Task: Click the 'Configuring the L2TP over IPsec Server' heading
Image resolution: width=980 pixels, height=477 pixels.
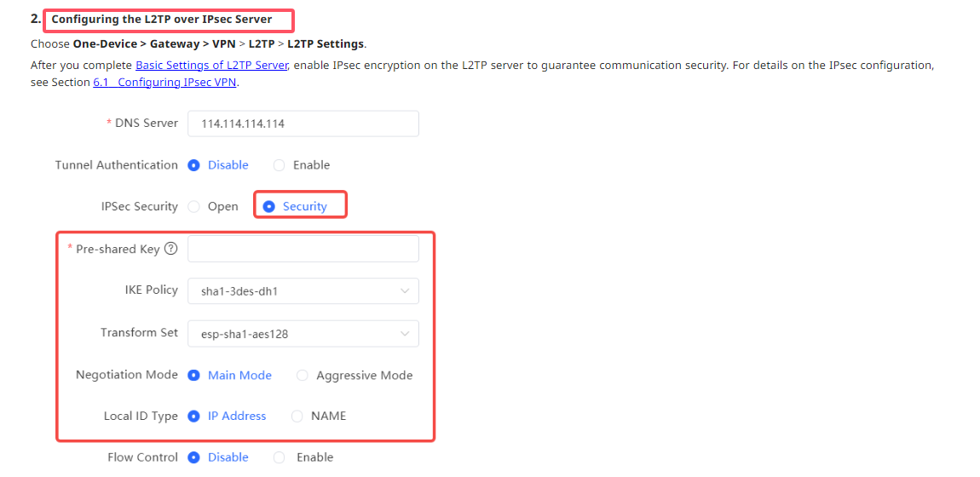Action: [x=162, y=20]
